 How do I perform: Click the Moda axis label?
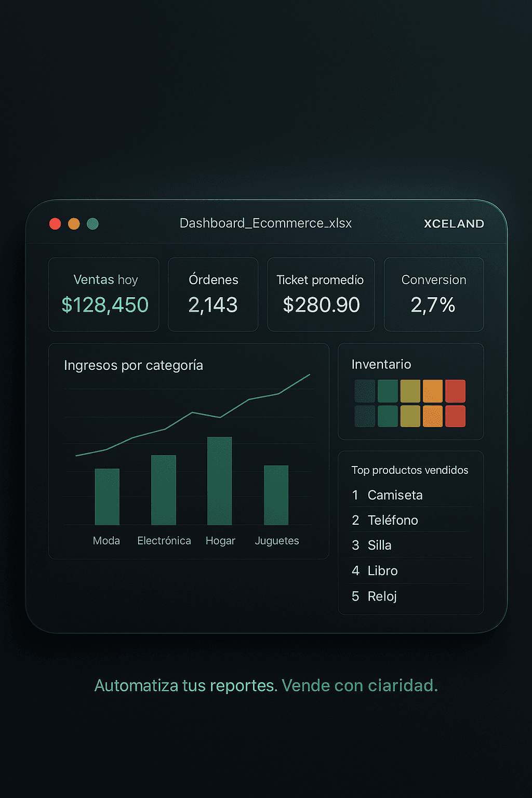tap(107, 541)
